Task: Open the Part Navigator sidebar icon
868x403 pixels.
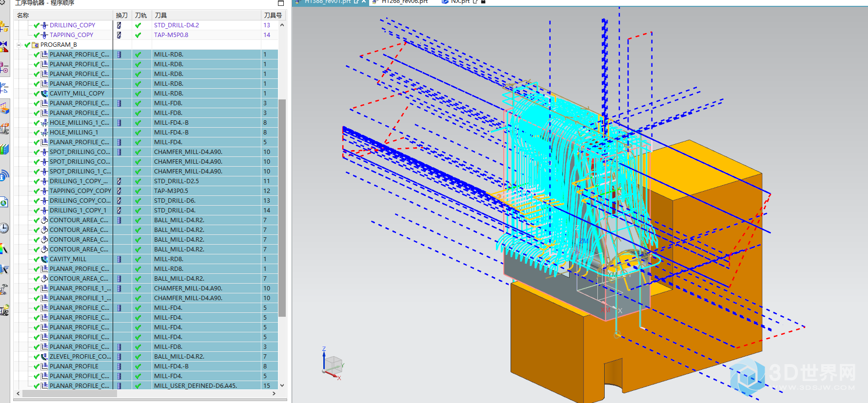Action: pyautogui.click(x=4, y=68)
